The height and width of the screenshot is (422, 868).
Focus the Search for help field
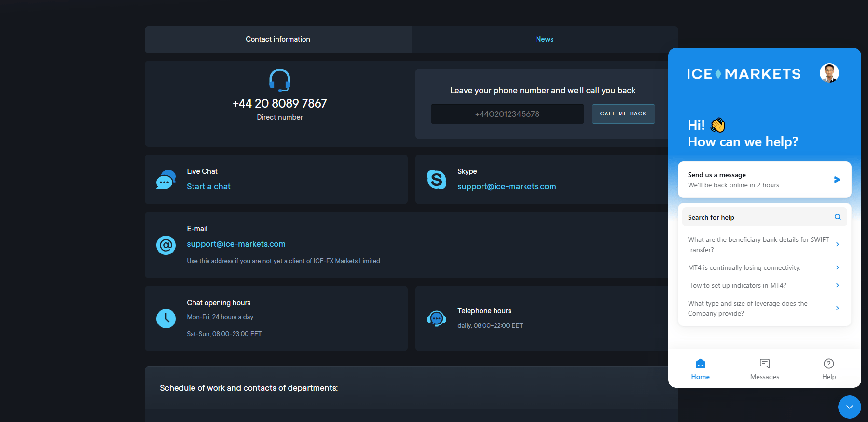(764, 217)
